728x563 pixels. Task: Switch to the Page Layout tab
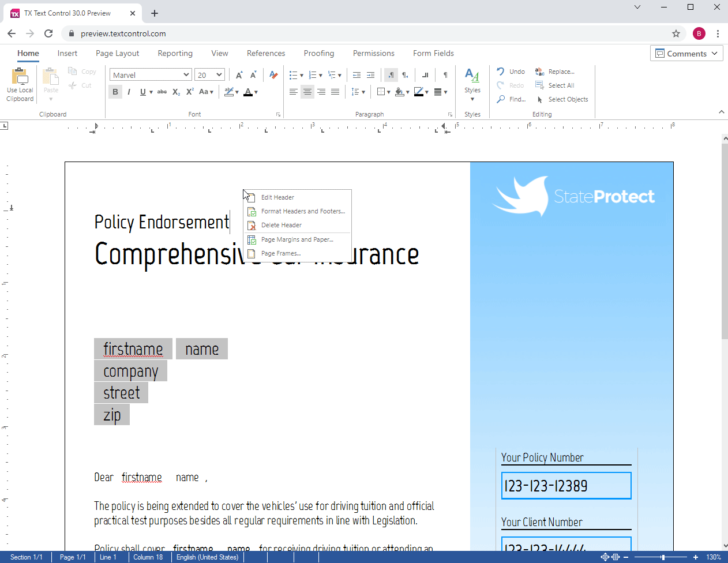pos(117,53)
